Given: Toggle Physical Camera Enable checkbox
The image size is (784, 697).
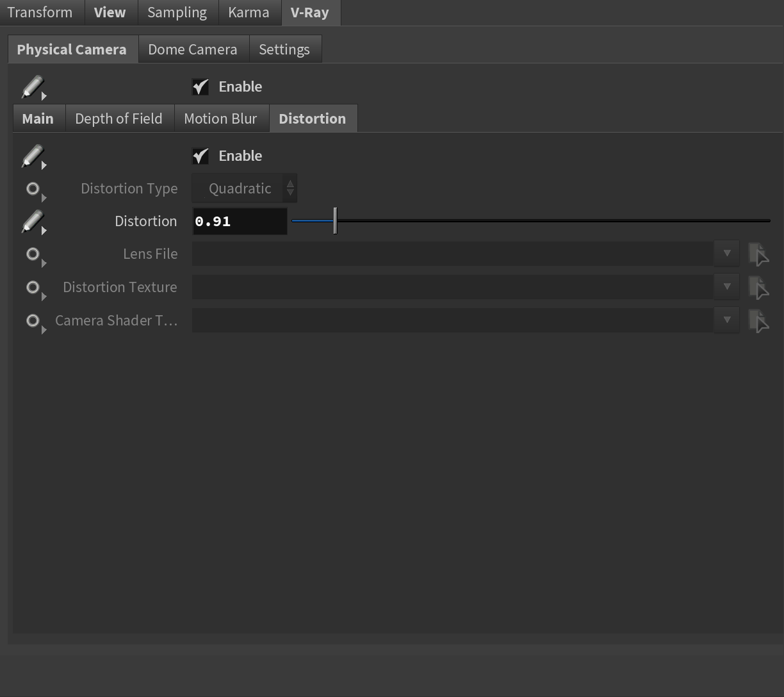Looking at the screenshot, I should tap(200, 87).
